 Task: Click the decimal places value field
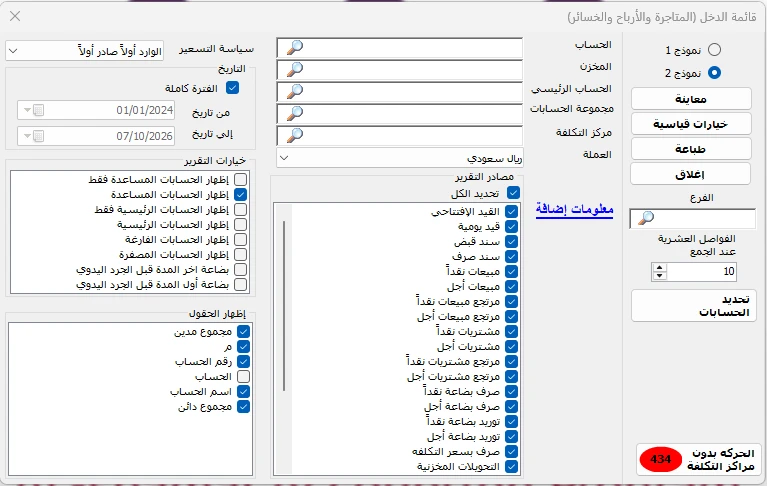702,271
